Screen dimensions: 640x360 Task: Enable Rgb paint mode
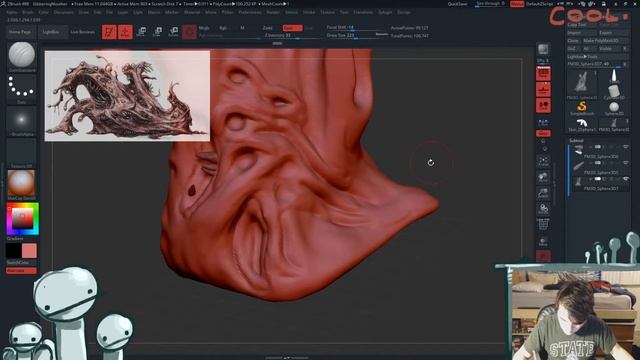(x=223, y=28)
